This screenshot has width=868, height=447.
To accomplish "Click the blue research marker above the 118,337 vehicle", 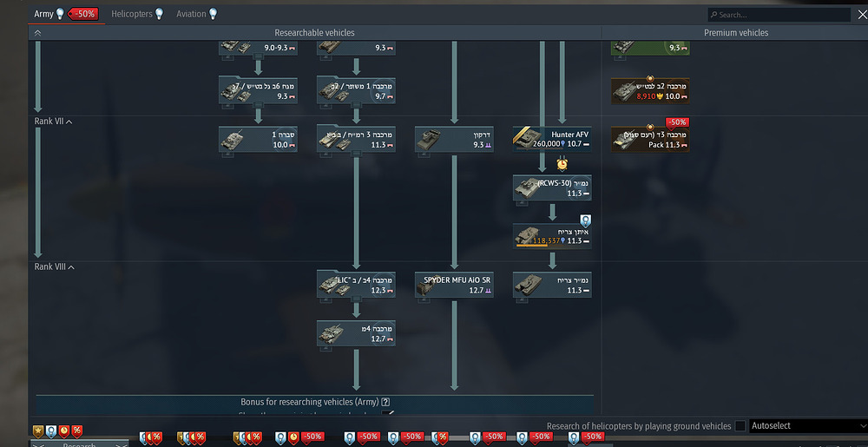I will click(x=585, y=220).
